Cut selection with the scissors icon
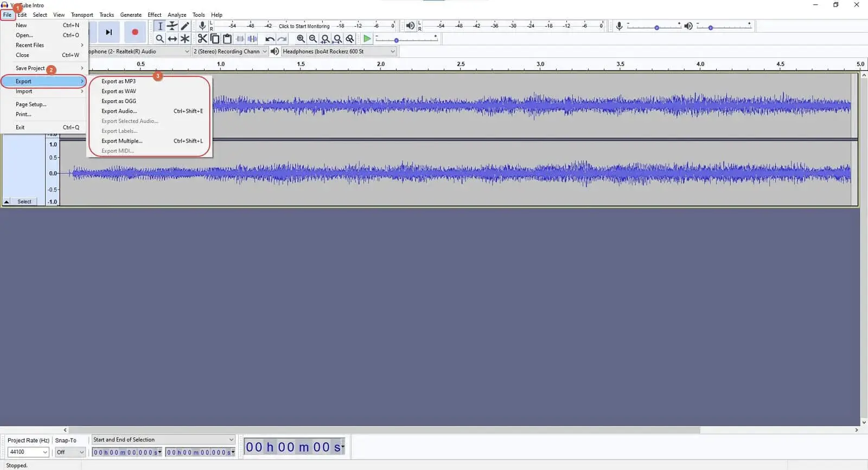The width and height of the screenshot is (868, 470). pyautogui.click(x=202, y=38)
